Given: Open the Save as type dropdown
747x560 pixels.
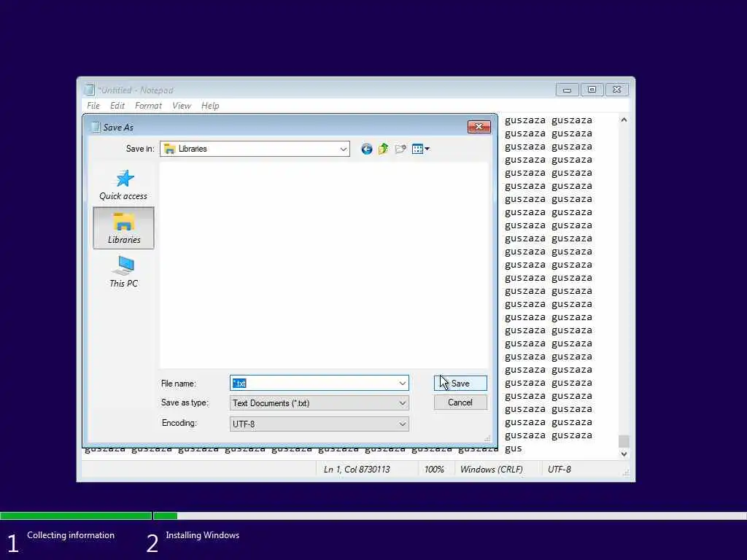Looking at the screenshot, I should [x=319, y=403].
